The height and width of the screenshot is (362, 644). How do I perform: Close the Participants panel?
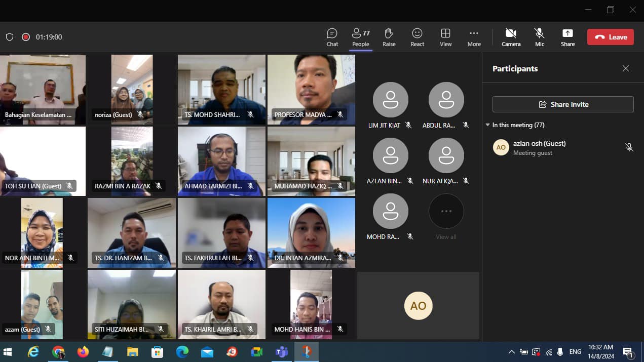click(626, 68)
